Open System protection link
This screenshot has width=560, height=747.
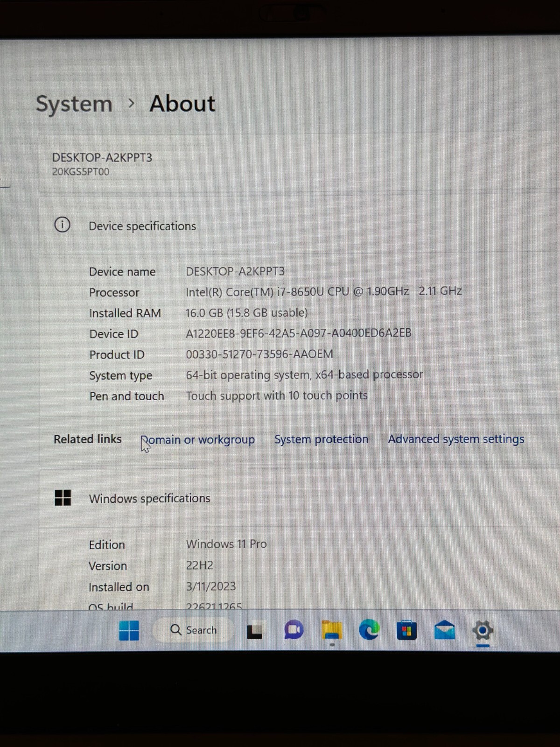321,439
